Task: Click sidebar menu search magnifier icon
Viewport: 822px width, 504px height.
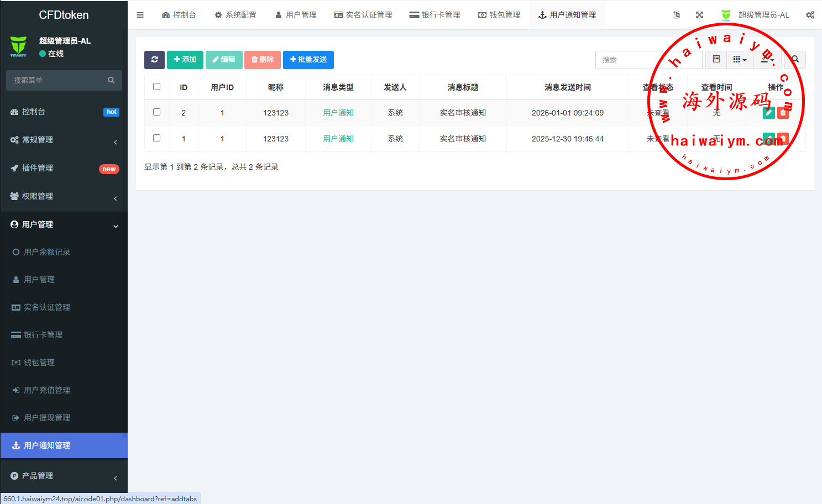Action: tap(111, 80)
